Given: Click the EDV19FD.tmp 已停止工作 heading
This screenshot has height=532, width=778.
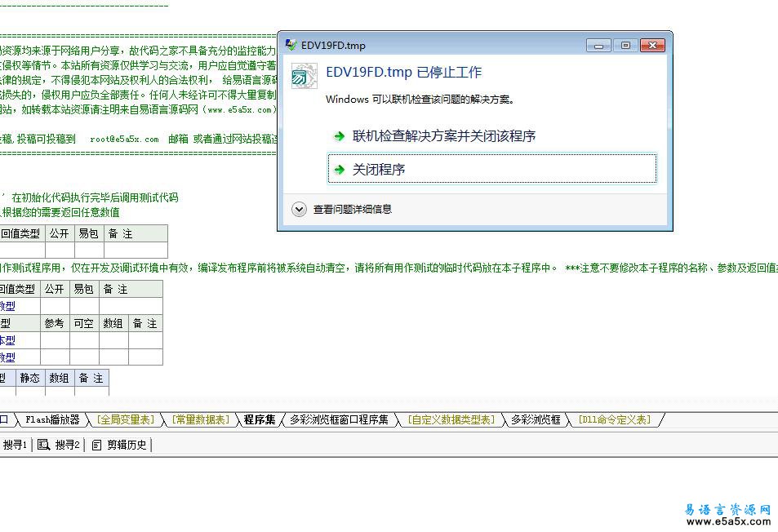Looking at the screenshot, I should coord(403,73).
